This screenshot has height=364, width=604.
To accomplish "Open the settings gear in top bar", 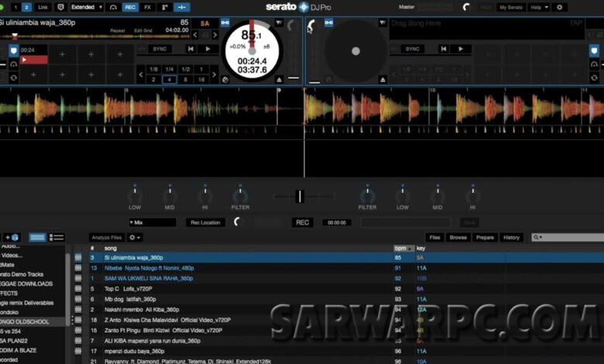I will point(560,7).
